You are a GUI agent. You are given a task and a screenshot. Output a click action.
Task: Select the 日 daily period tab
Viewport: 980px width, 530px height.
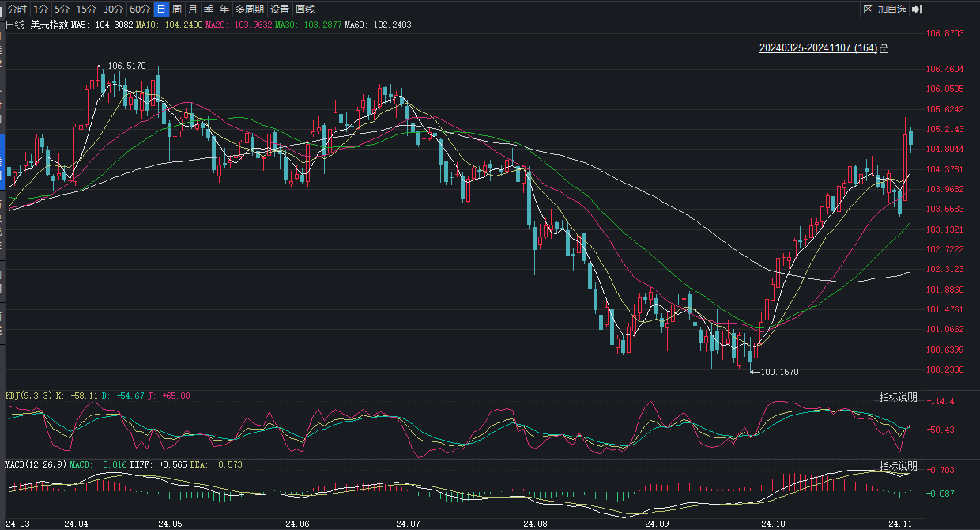point(161,9)
